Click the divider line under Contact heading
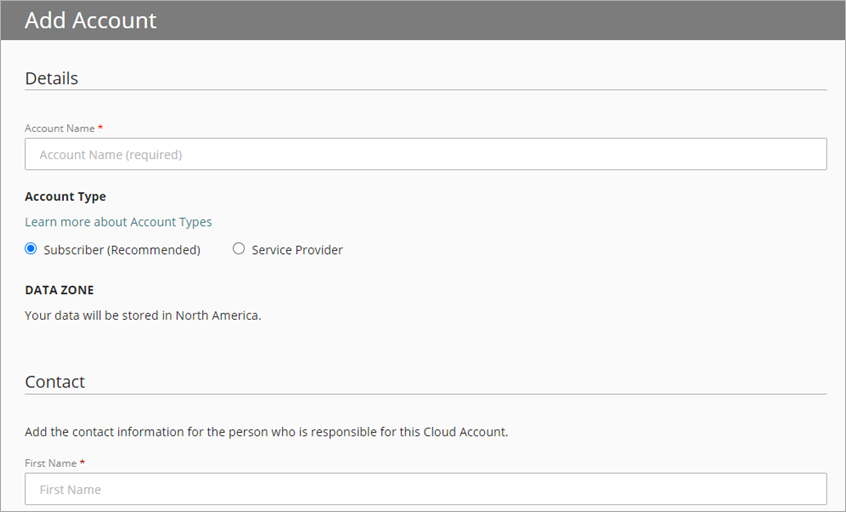Screen dimensions: 846x512 [425, 394]
